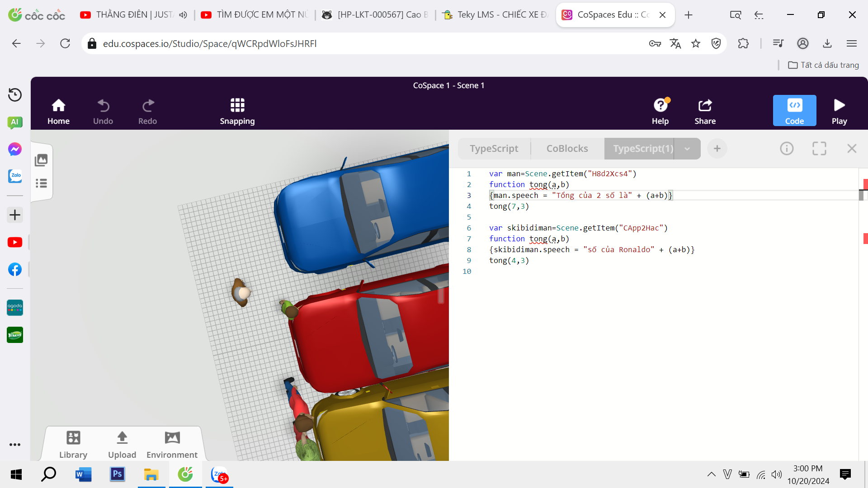Open Zalo from browser sidebar
Viewport: 868px width, 488px height.
(15, 176)
